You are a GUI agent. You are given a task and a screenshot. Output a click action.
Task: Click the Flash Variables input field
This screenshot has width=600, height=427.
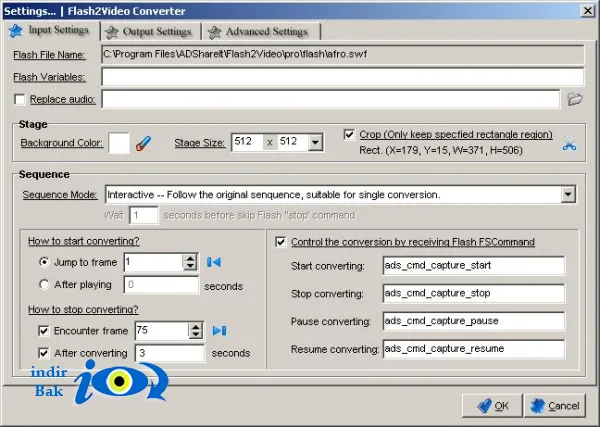pyautogui.click(x=342, y=77)
